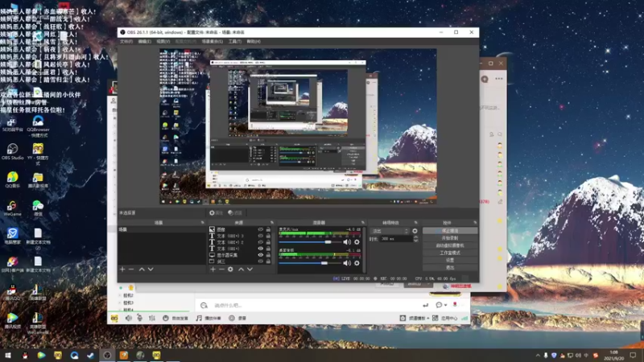
Task: Open the Help menu in OBS
Action: [254, 42]
